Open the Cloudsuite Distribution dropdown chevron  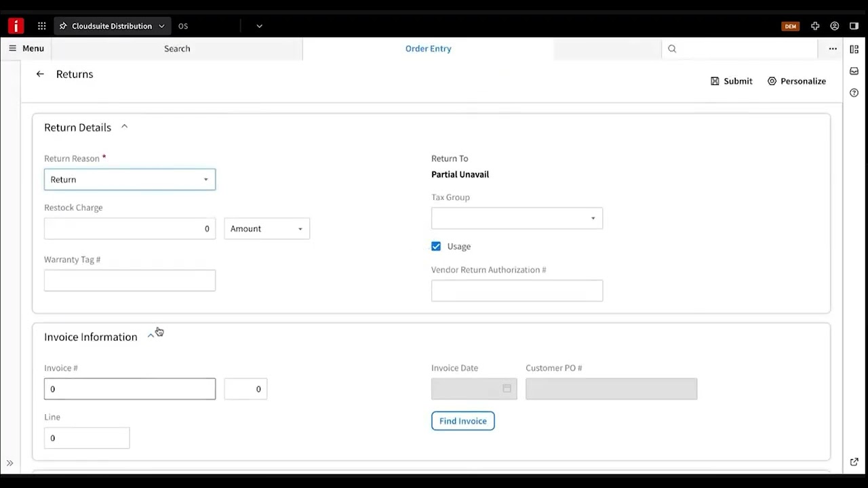pos(161,26)
